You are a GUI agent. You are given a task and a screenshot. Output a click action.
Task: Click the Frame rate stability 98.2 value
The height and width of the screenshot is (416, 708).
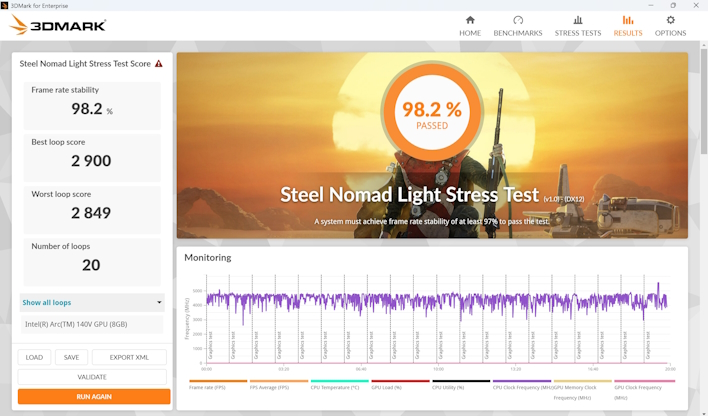(x=92, y=108)
